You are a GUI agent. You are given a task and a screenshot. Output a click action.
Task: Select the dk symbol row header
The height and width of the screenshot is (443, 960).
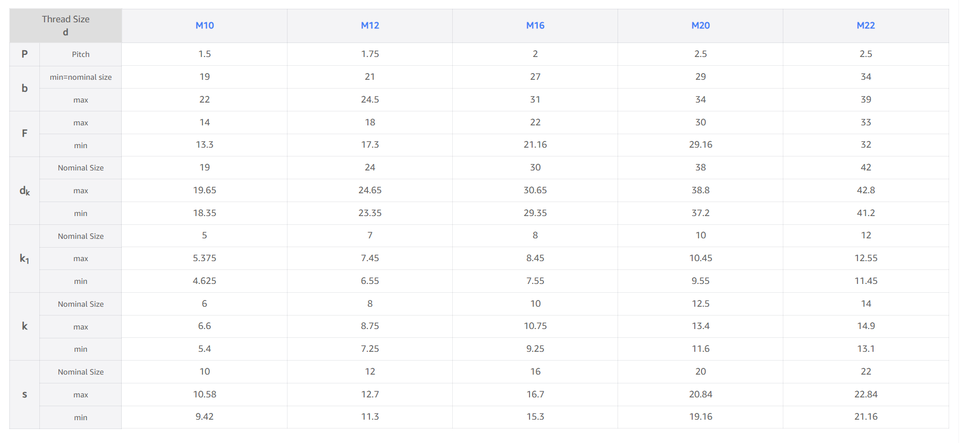pyautogui.click(x=25, y=190)
